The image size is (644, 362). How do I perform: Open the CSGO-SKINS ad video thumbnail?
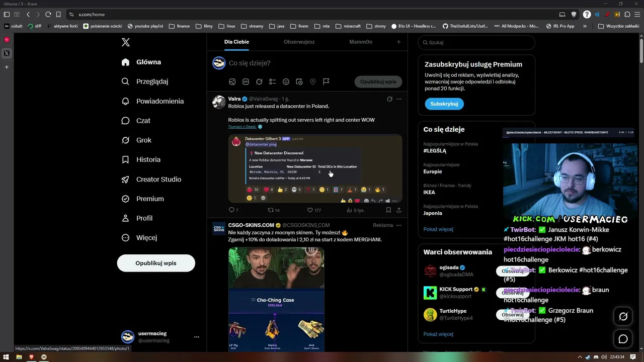click(276, 299)
